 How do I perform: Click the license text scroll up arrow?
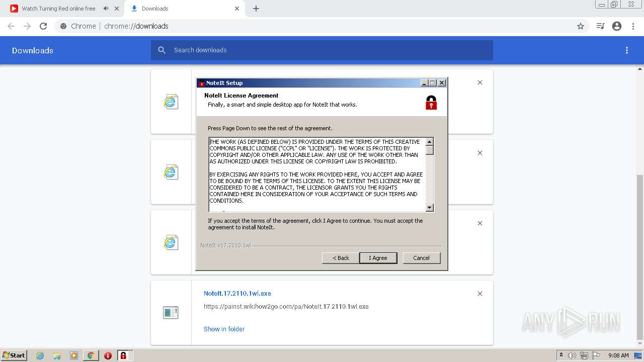pos(430,142)
